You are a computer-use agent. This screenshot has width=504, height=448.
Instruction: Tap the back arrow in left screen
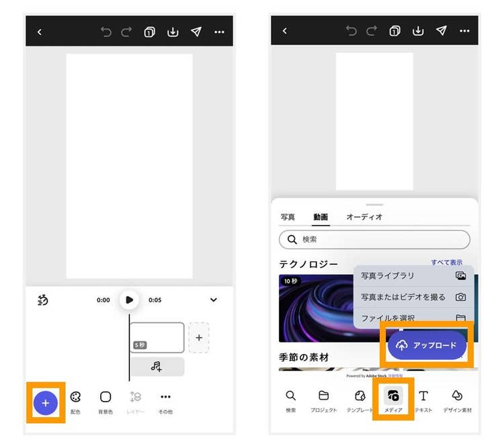(x=40, y=32)
